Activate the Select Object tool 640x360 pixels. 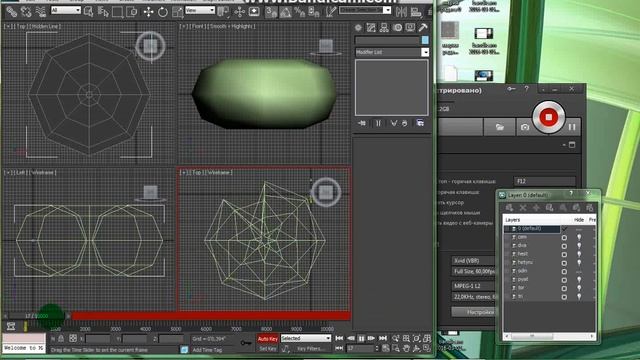click(88, 12)
